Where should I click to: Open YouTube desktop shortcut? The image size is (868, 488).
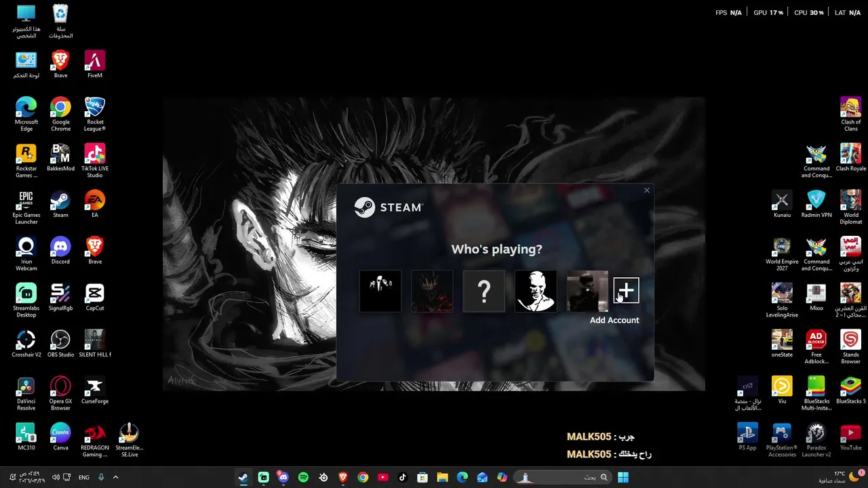click(850, 436)
